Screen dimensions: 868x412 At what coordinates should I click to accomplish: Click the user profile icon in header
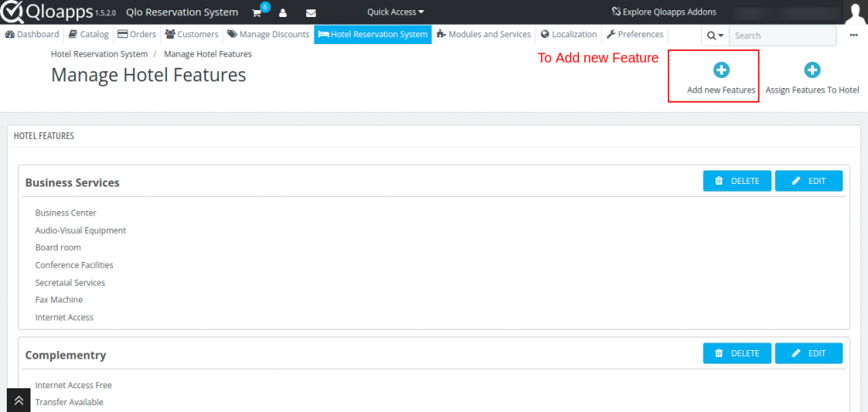coord(283,13)
